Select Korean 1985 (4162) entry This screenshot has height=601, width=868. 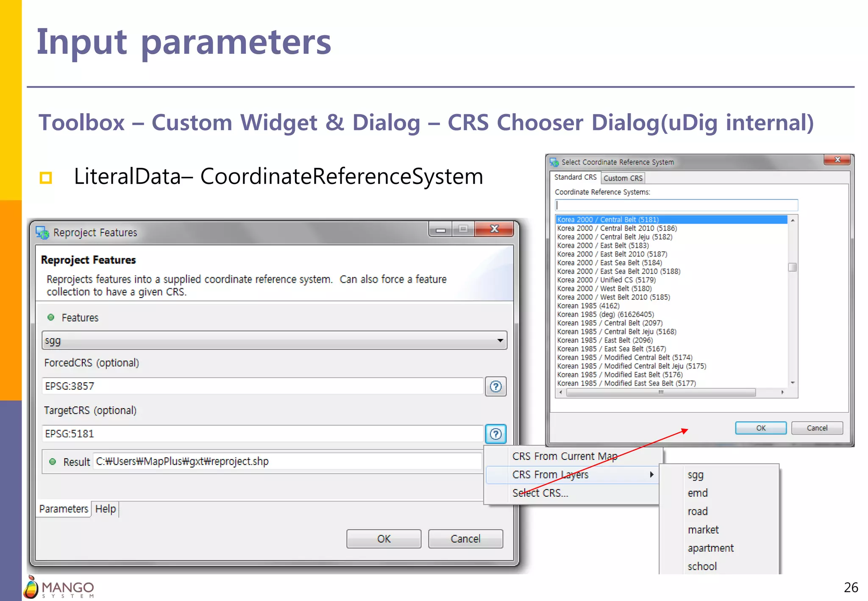coord(588,306)
